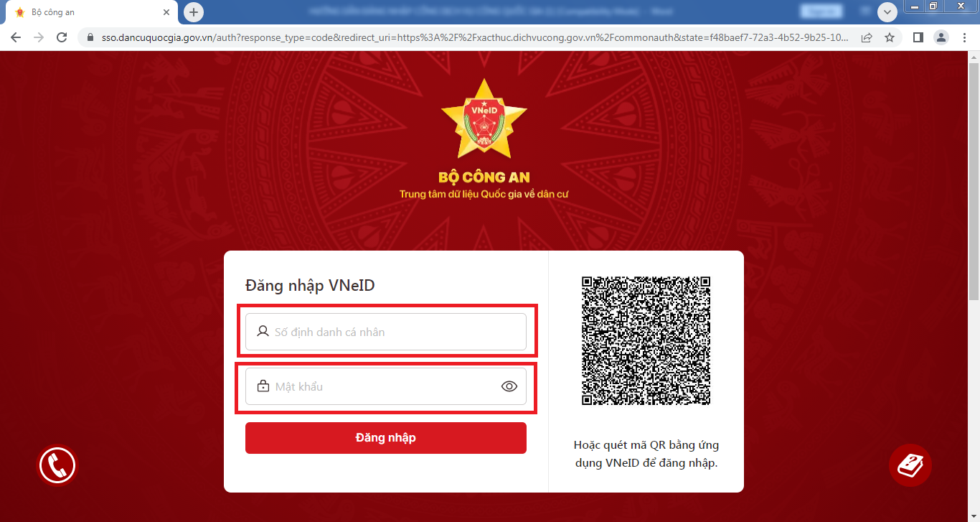View site info via padlock icon
Image resolution: width=980 pixels, height=522 pixels.
coord(90,37)
